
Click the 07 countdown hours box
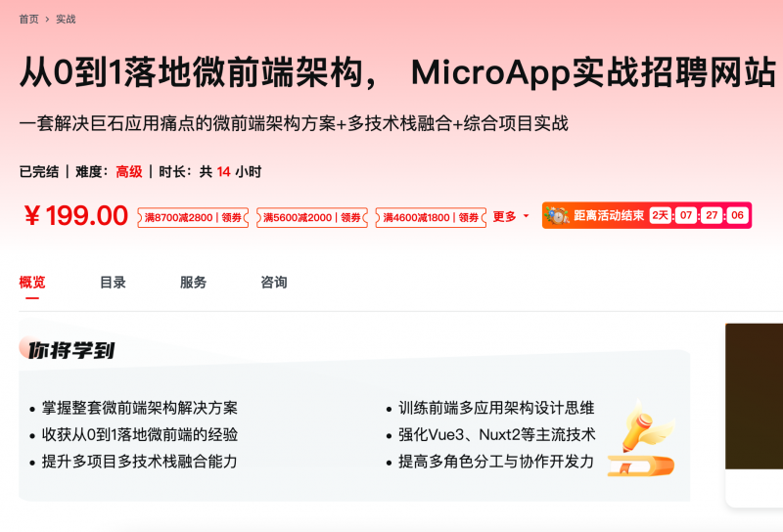click(686, 215)
